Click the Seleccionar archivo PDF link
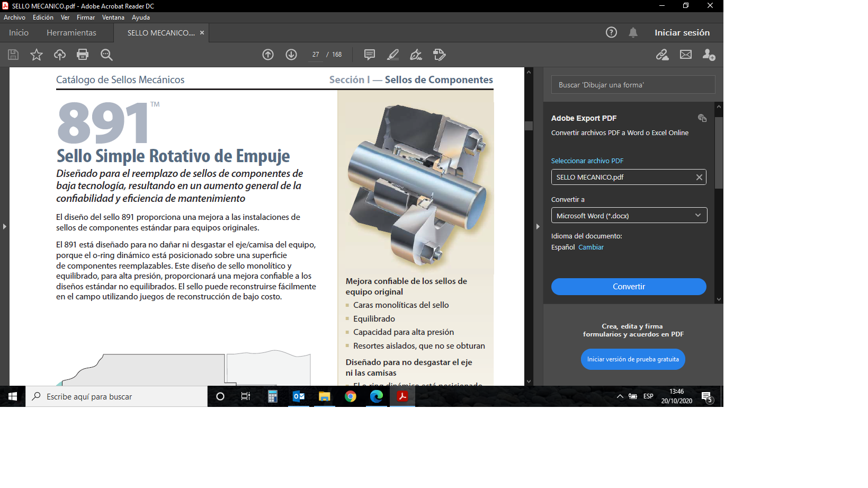868x488 pixels. (x=587, y=161)
